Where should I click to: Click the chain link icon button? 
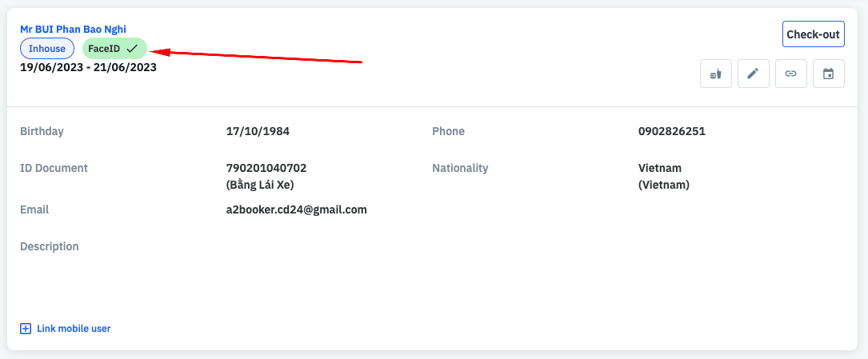point(790,74)
